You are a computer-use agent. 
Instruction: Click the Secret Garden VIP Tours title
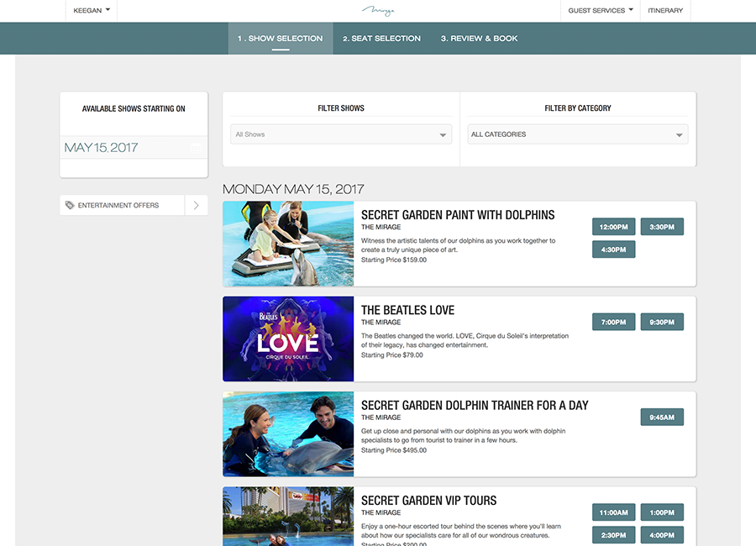(x=428, y=500)
